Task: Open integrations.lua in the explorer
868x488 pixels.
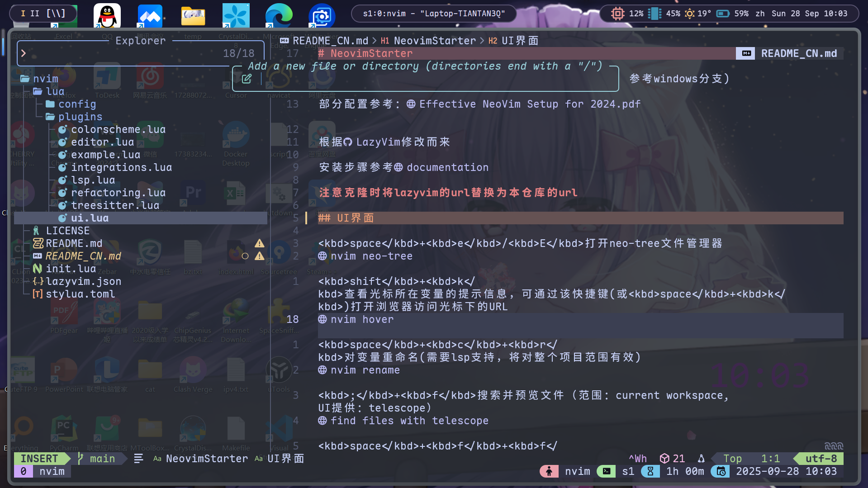Action: 121,167
